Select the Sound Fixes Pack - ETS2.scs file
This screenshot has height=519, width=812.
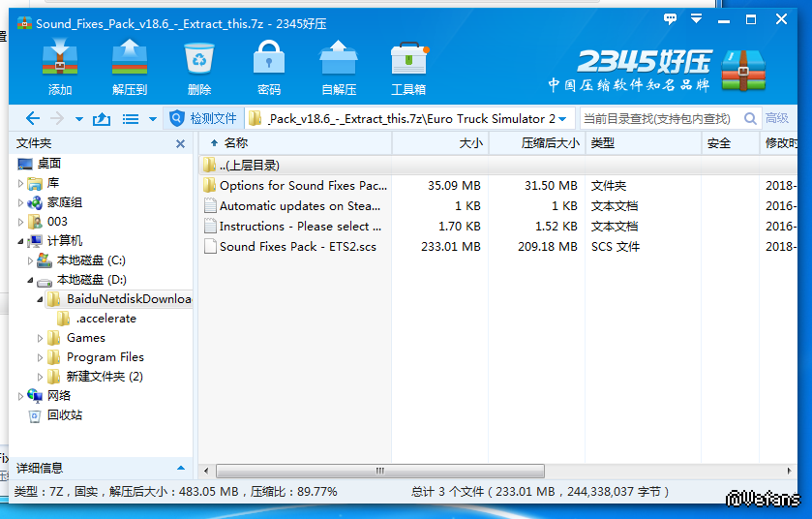coord(298,247)
